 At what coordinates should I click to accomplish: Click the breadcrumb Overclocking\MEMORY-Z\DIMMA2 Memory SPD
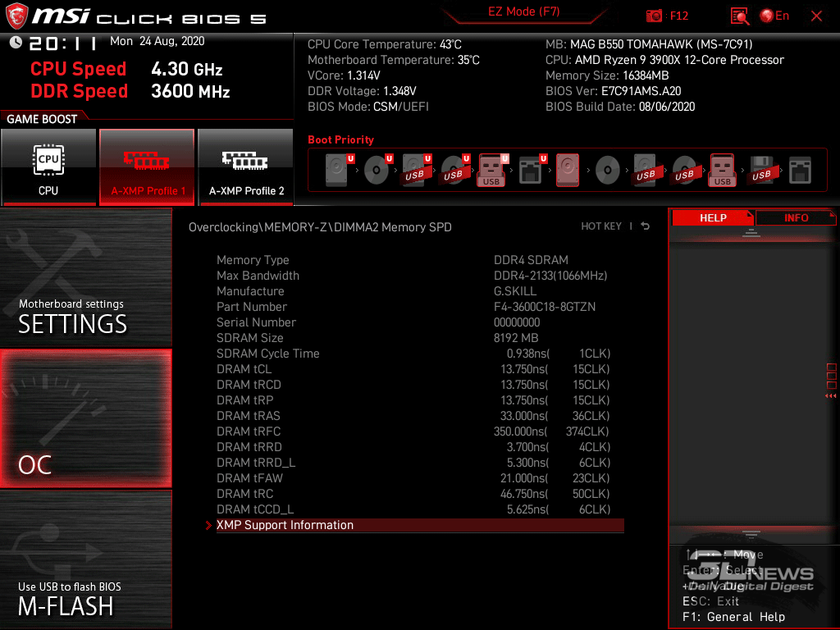(x=320, y=227)
